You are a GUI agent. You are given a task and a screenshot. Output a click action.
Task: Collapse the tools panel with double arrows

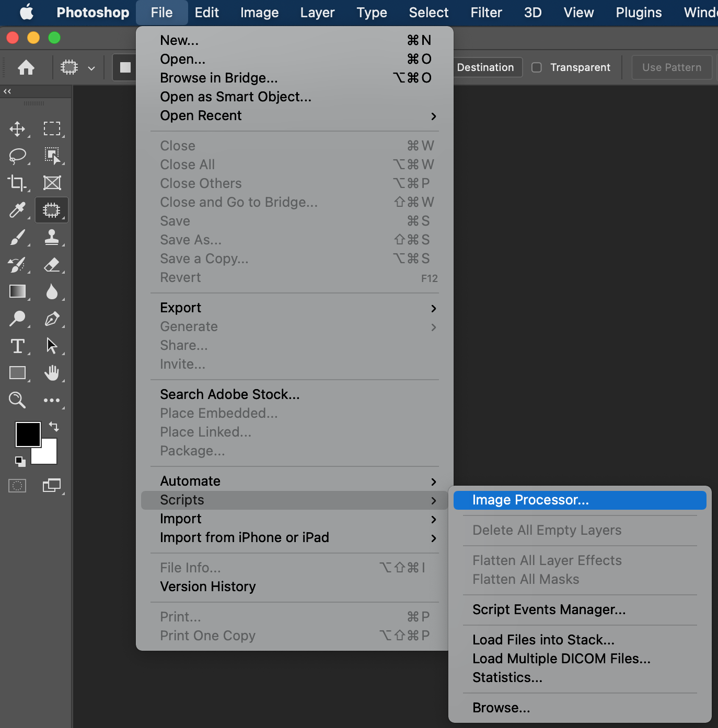[7, 91]
